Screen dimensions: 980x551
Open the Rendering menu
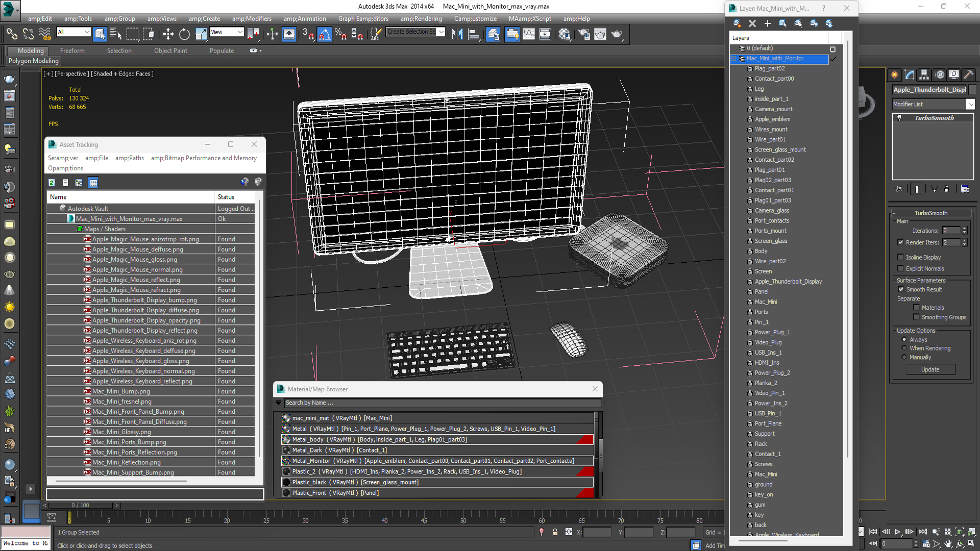pyautogui.click(x=421, y=19)
